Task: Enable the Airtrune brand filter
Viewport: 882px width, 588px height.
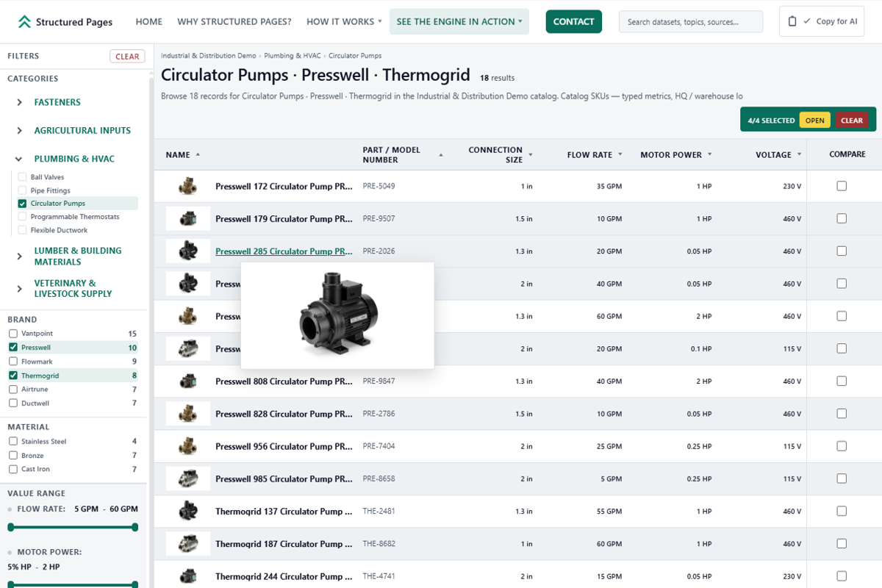Action: 12,390
